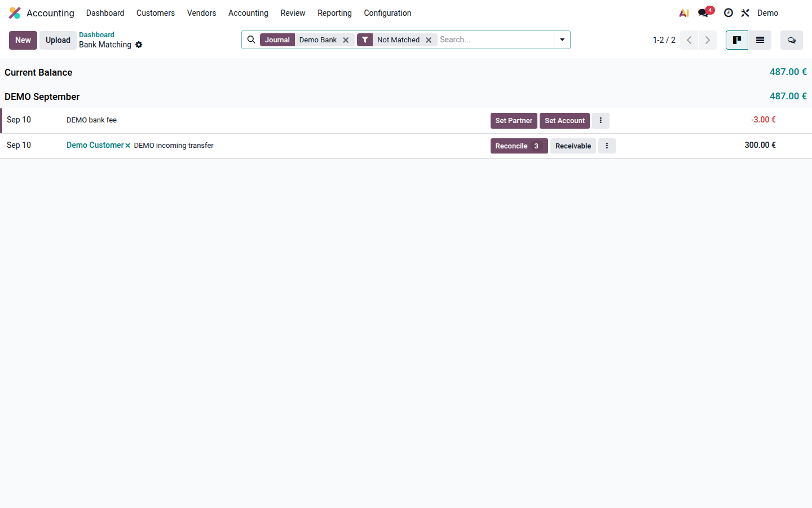Click Set Account for DEMO bank fee
Image resolution: width=812 pixels, height=508 pixels.
click(564, 121)
